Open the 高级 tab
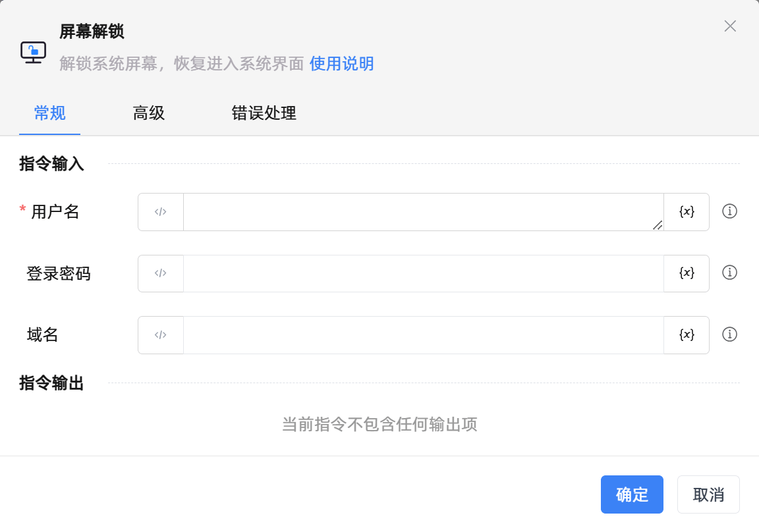Screen dimensions: 759x532 149,113
